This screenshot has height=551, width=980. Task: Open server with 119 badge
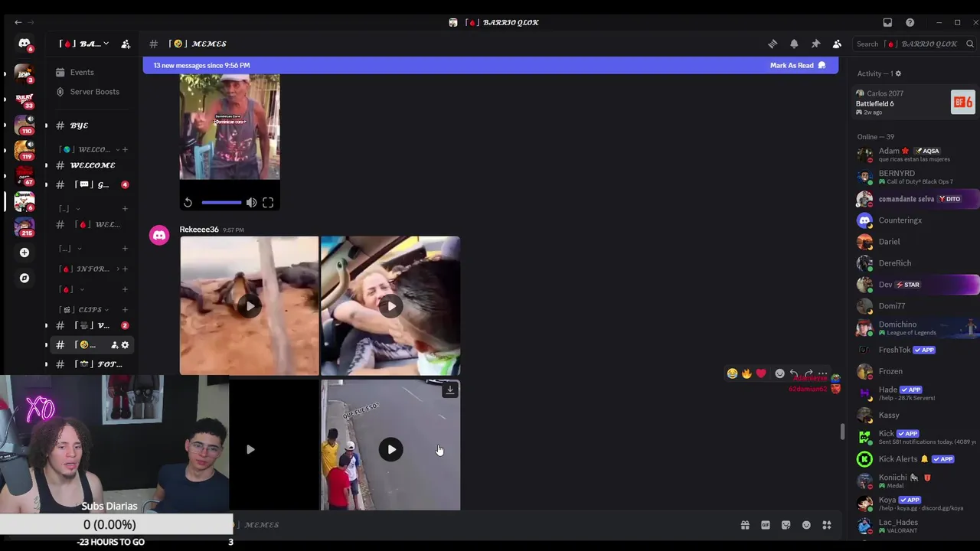pyautogui.click(x=24, y=149)
